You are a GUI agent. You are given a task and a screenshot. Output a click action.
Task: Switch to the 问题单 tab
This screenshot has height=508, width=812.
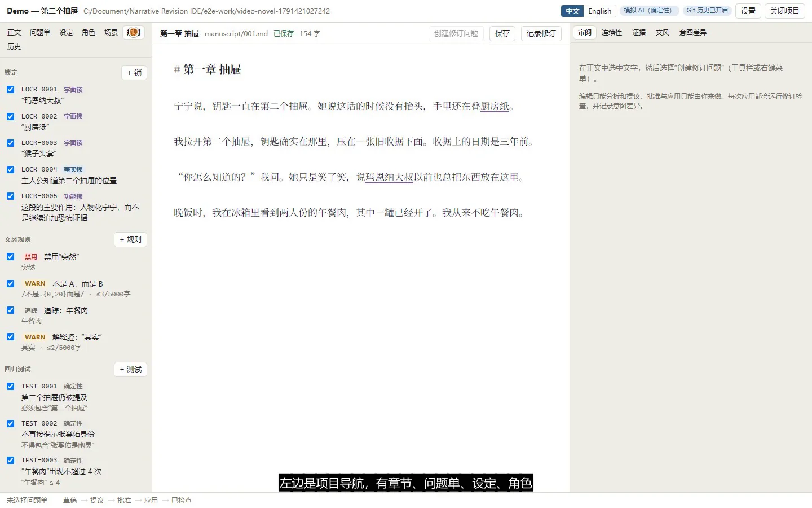tap(40, 33)
